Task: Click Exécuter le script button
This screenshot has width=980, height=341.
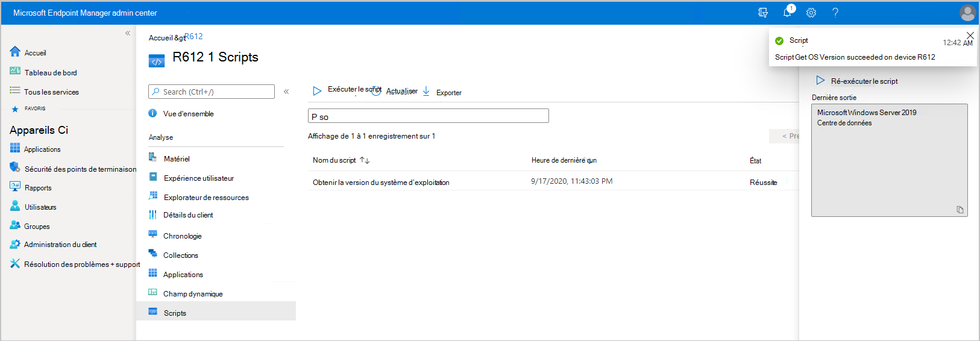Action: 347,90
